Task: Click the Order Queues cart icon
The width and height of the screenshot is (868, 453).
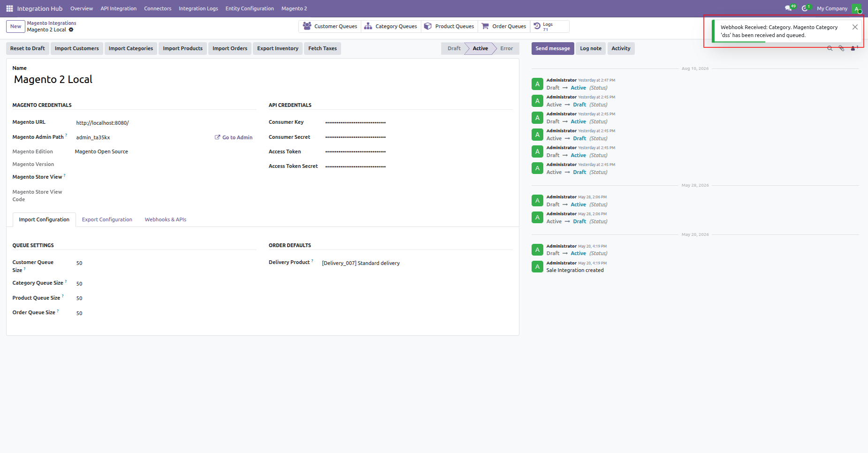Action: (x=485, y=26)
